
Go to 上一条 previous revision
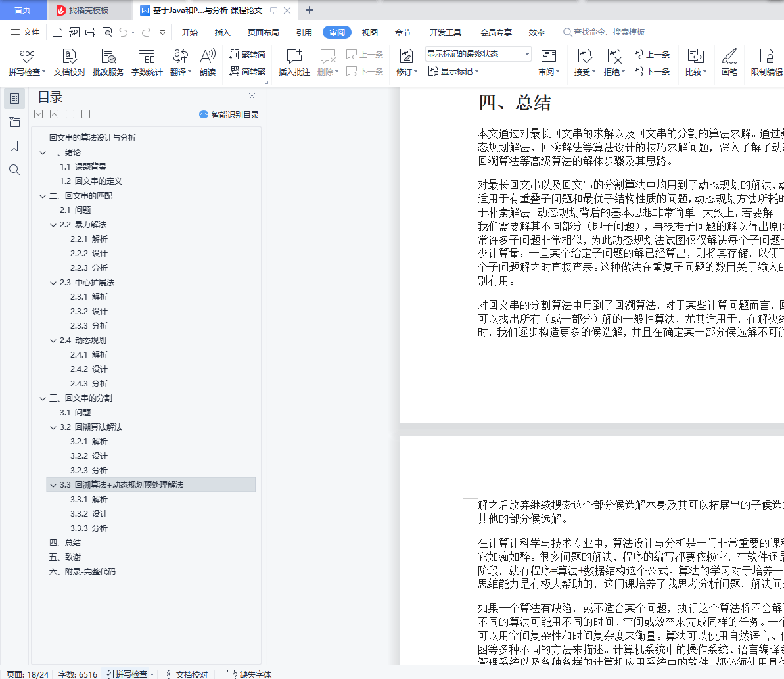coord(651,54)
